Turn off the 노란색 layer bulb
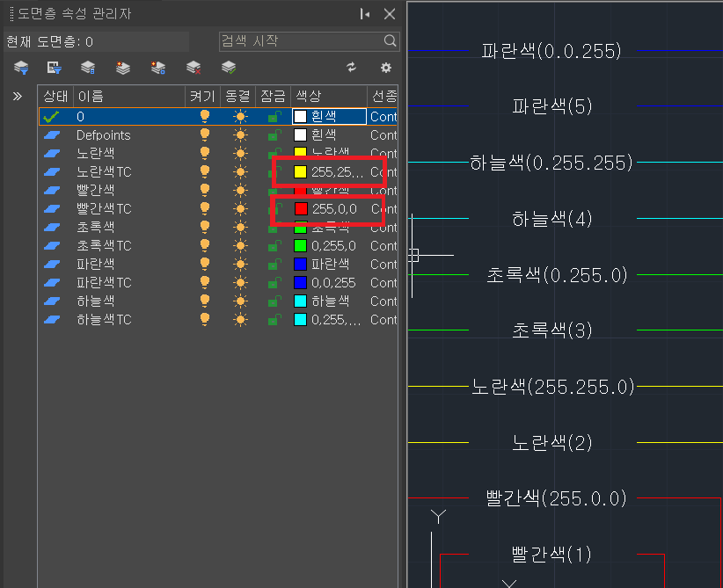723x588 pixels. 205,153
